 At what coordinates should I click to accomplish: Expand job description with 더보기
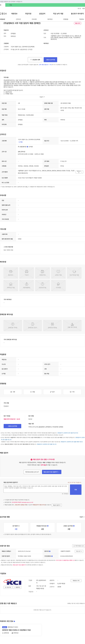click(42, 97)
